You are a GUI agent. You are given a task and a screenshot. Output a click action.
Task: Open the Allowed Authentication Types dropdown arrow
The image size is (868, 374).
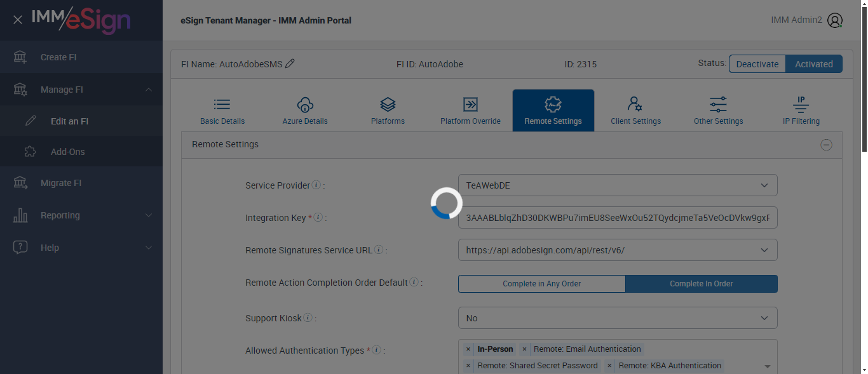(768, 367)
